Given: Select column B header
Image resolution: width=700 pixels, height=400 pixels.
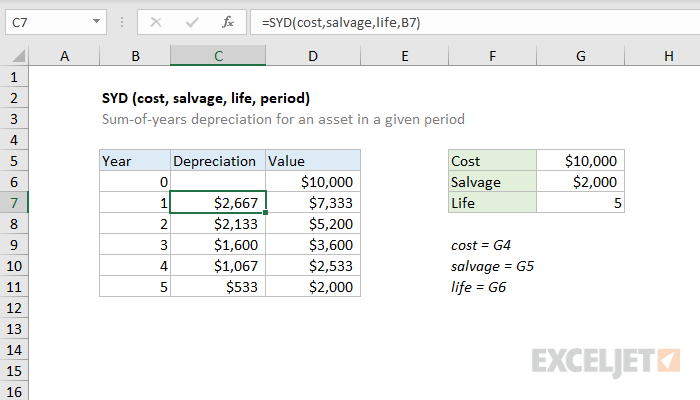Looking at the screenshot, I should pos(135,56).
